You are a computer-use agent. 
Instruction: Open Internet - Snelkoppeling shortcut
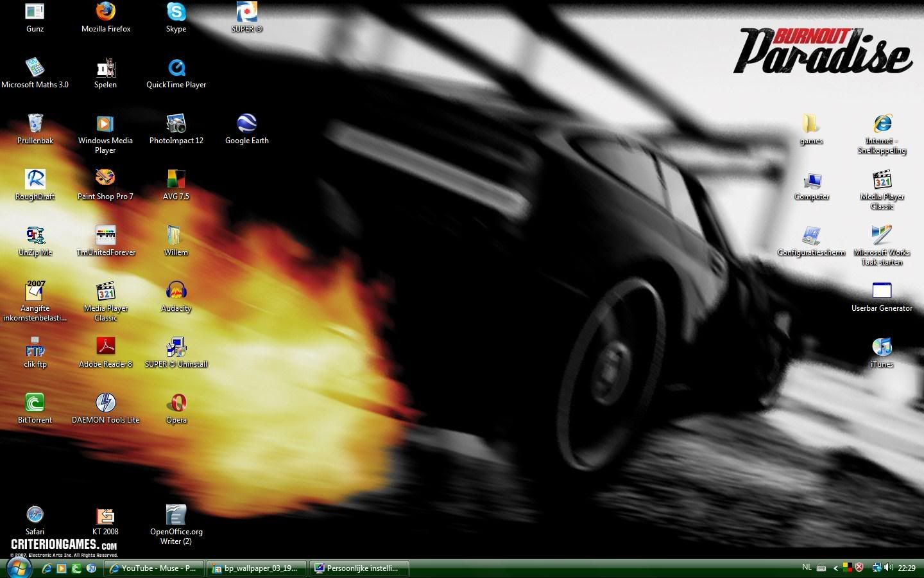tap(882, 134)
